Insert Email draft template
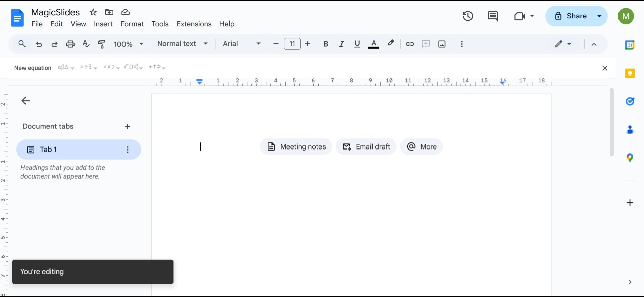This screenshot has height=297, width=644. click(366, 147)
